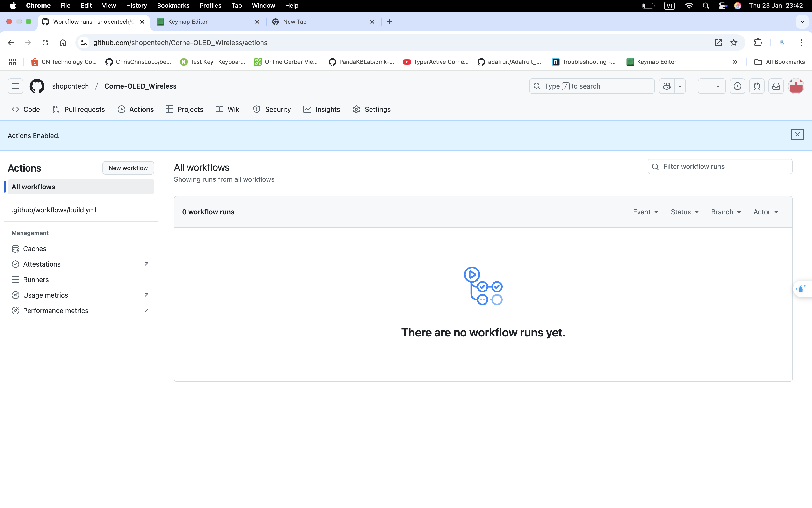Viewport: 812px width, 508px height.
Task: Click the site information icon in address bar
Action: pyautogui.click(x=84, y=42)
